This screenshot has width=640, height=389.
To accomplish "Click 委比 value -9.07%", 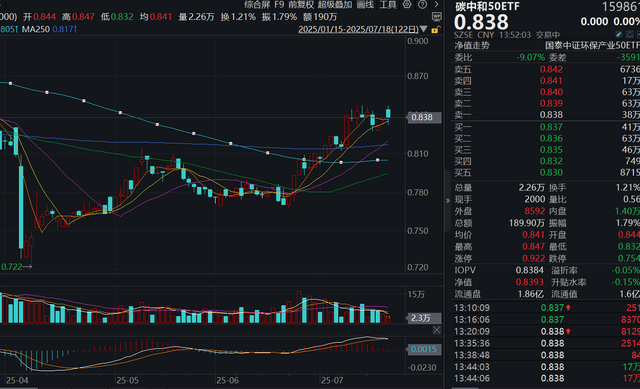I will click(531, 58).
